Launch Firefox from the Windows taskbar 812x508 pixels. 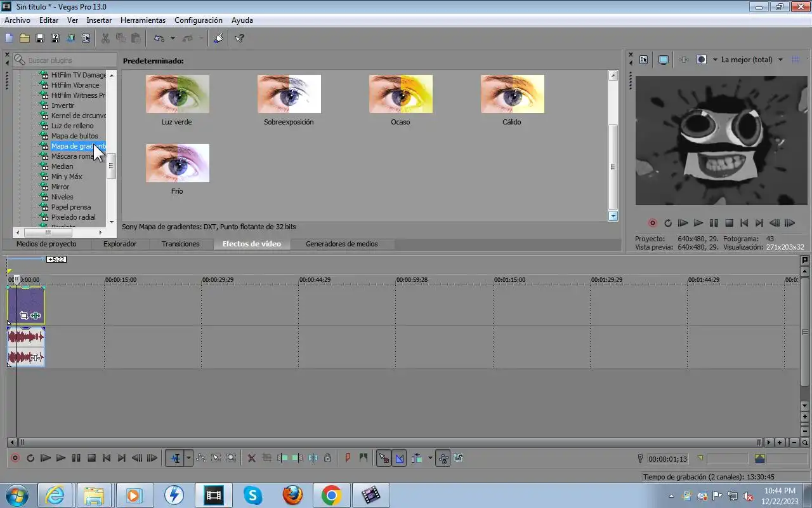(x=292, y=495)
